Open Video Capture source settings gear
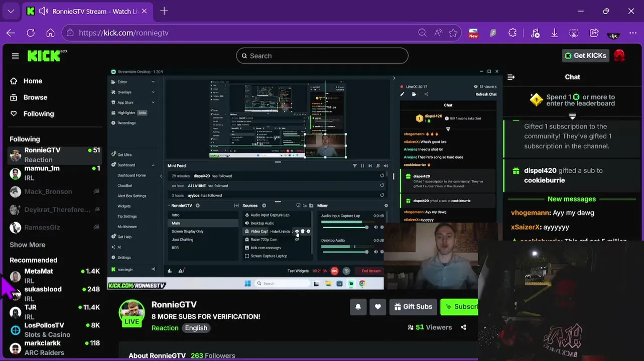 [x=308, y=231]
